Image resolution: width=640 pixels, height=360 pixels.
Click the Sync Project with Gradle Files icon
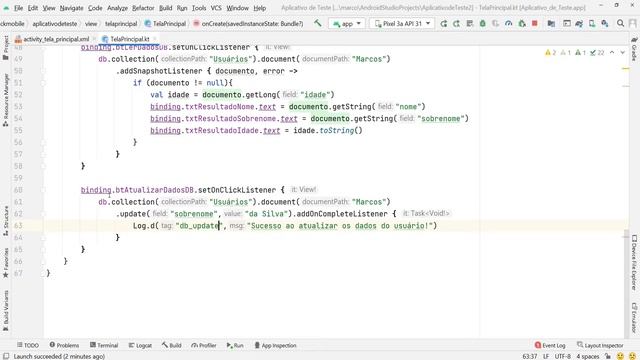[x=579, y=24]
